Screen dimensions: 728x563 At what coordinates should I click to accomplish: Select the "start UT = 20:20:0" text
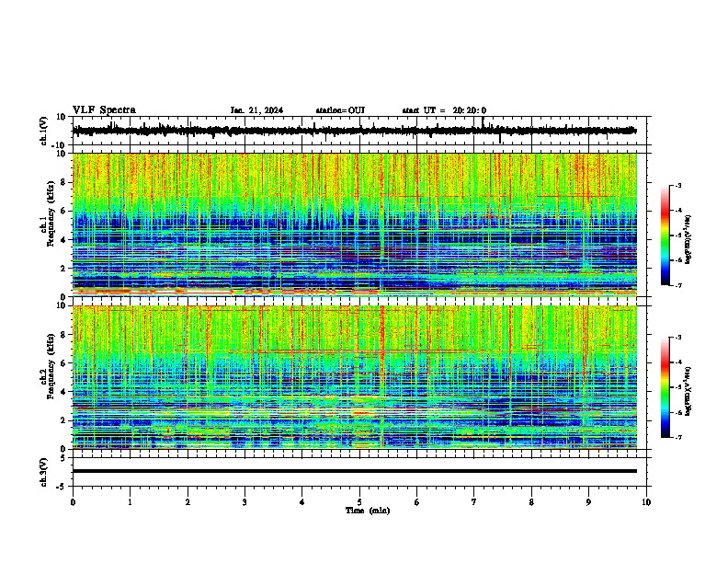click(444, 110)
